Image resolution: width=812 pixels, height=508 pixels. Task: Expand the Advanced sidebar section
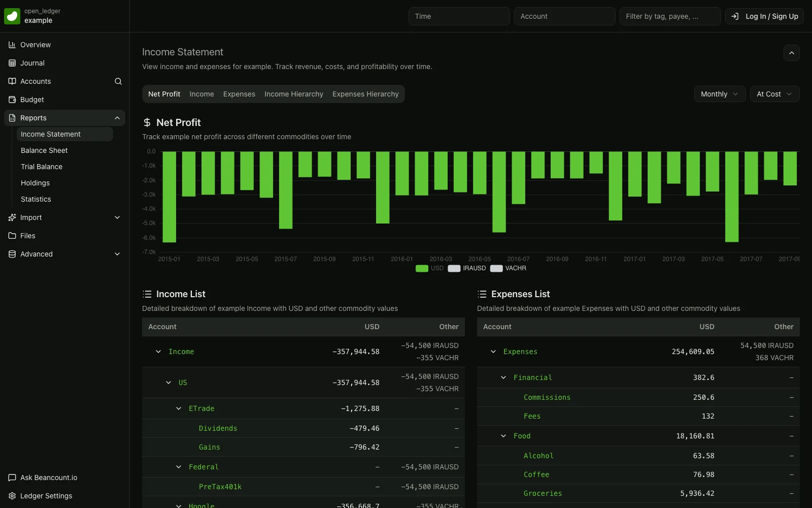pyautogui.click(x=117, y=254)
